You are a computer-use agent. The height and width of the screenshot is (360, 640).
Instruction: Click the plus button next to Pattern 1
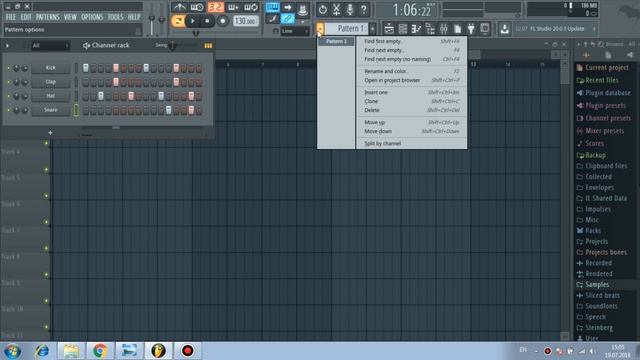tap(372, 28)
